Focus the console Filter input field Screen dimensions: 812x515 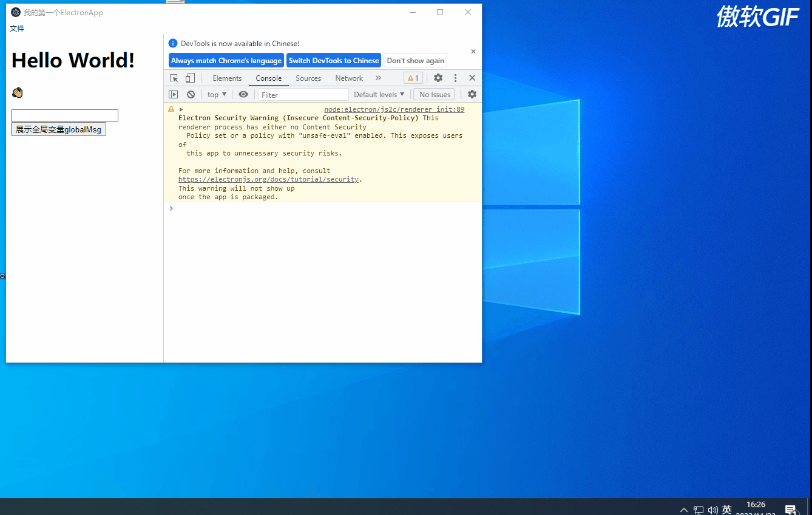click(x=303, y=95)
